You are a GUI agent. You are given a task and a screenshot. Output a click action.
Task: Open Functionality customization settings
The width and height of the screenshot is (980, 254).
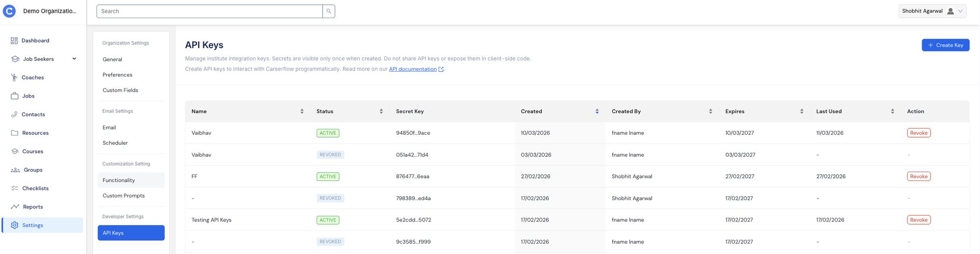click(x=131, y=180)
